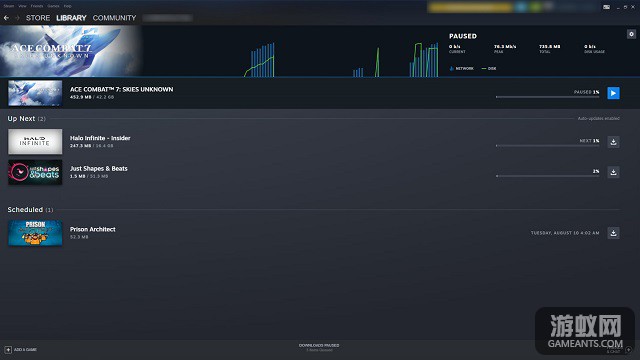The height and width of the screenshot is (360, 640).
Task: Open the COMMUNITY tab
Action: 114,18
